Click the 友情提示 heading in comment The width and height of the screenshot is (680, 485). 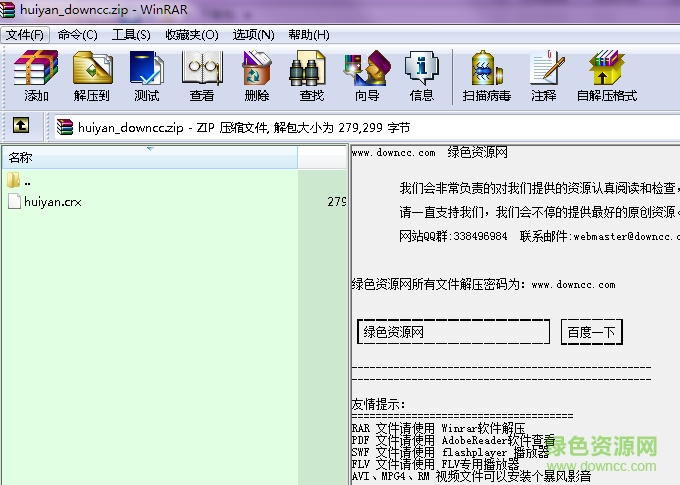[x=378, y=404]
